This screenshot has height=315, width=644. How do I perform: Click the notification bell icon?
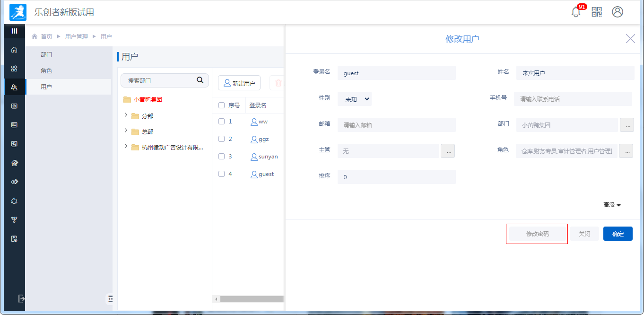[x=576, y=12]
